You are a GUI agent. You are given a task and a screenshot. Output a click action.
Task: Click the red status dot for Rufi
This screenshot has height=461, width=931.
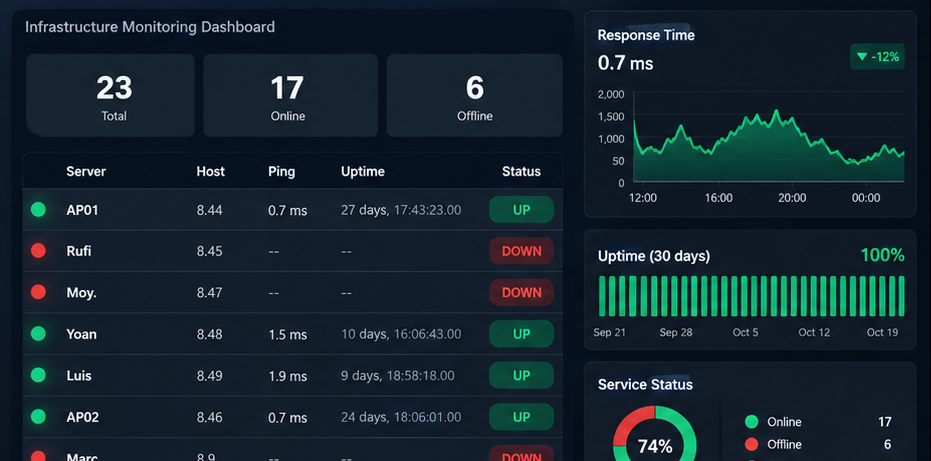click(38, 251)
